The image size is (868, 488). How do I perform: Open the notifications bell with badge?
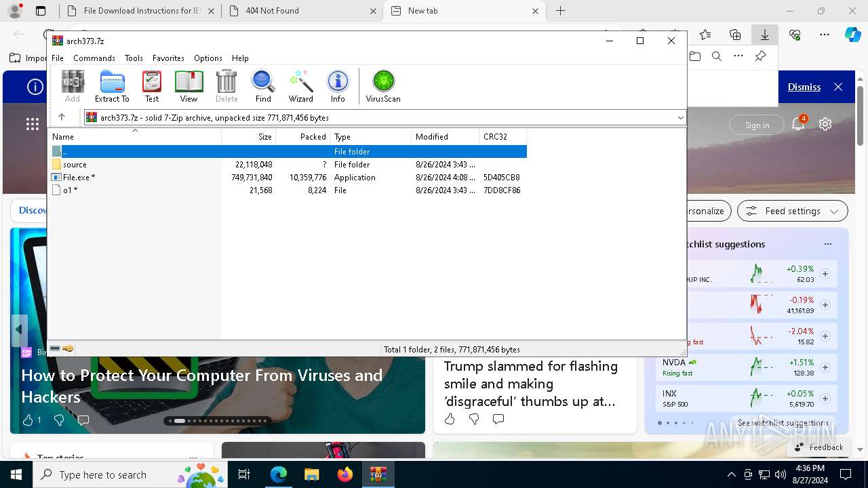pyautogui.click(x=799, y=123)
